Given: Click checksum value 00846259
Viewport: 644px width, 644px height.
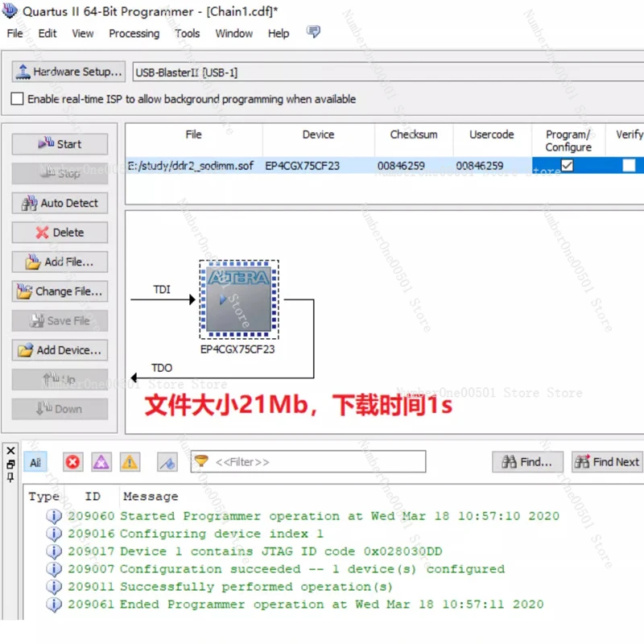Looking at the screenshot, I should coord(401,166).
